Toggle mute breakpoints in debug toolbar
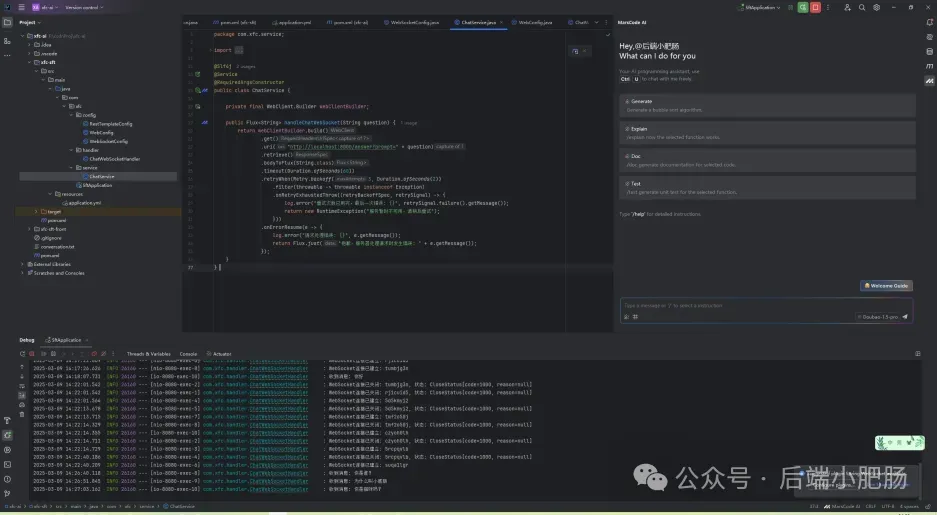 click(x=103, y=354)
